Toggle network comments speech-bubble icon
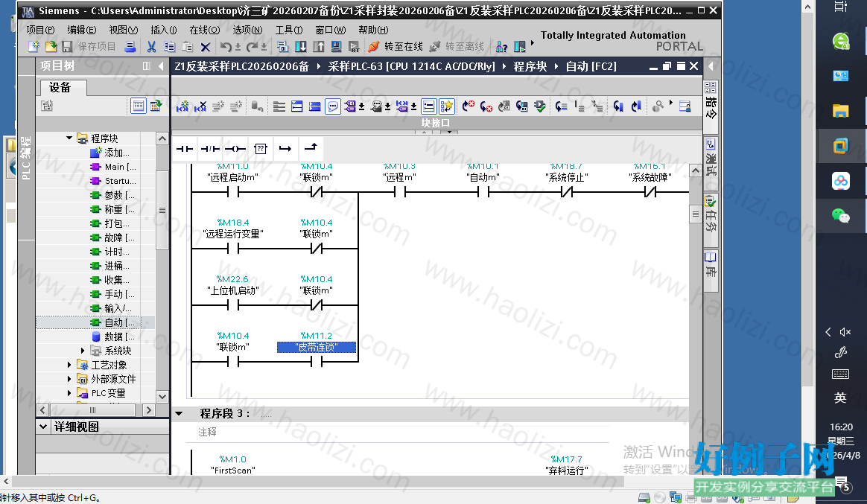This screenshot has width=867, height=504. pos(332,106)
